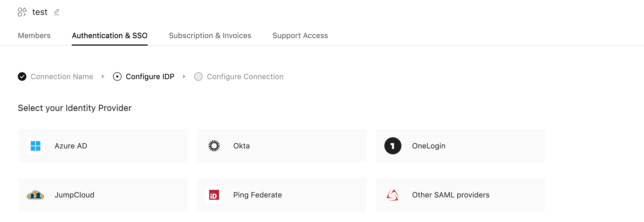Click the arrow after Connection Name step
Viewport: 644px width, 222px height.
pyautogui.click(x=103, y=76)
